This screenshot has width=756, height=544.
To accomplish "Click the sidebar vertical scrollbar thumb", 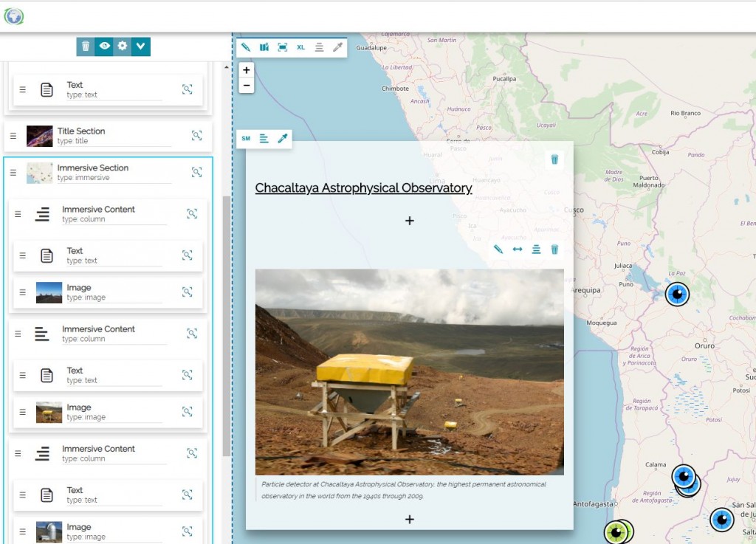I will (x=227, y=326).
